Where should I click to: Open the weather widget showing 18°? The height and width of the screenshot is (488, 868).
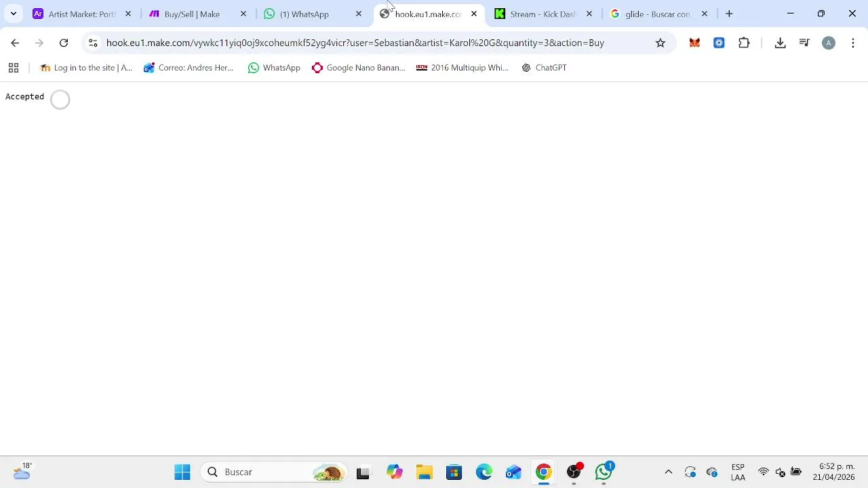[21, 471]
